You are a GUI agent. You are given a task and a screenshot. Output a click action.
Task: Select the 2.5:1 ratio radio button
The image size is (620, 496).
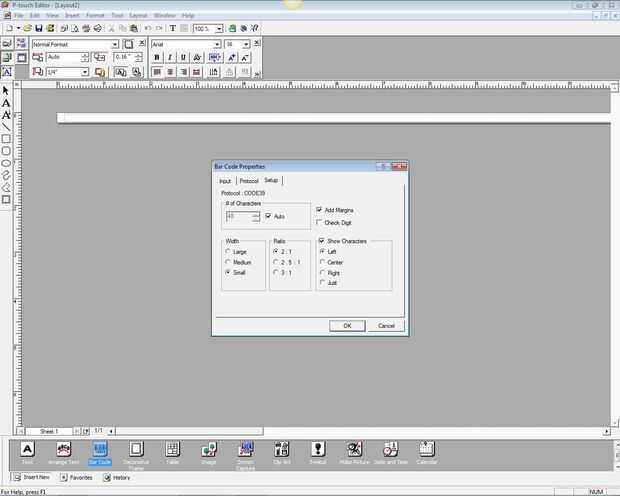pos(276,262)
